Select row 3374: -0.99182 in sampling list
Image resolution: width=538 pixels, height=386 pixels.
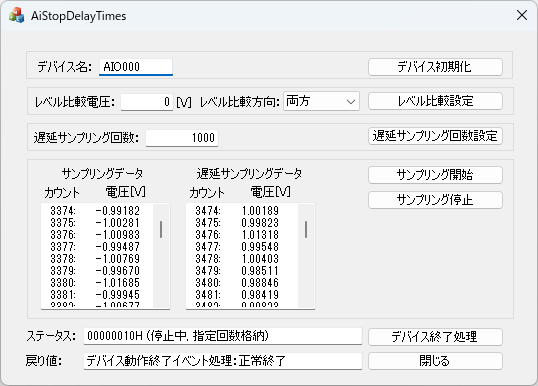tap(97, 210)
